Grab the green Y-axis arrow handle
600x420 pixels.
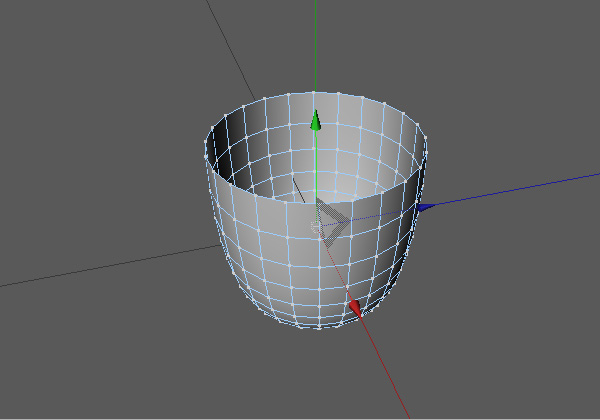click(315, 120)
